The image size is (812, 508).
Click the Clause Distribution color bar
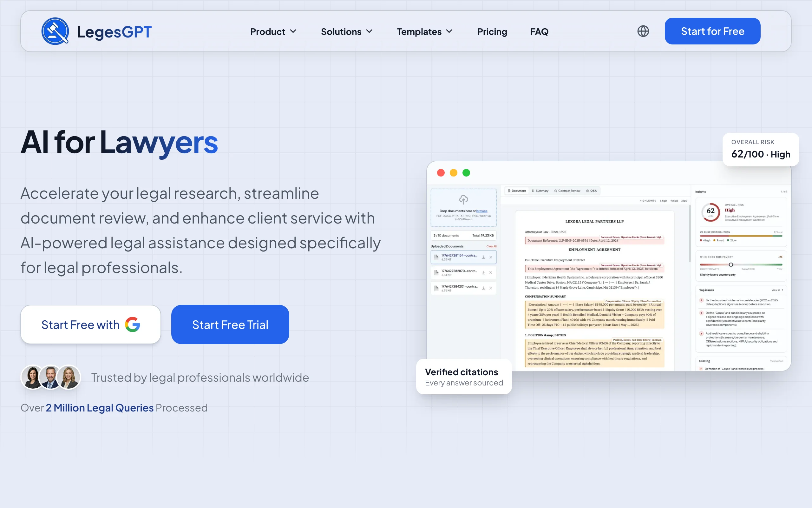point(741,236)
